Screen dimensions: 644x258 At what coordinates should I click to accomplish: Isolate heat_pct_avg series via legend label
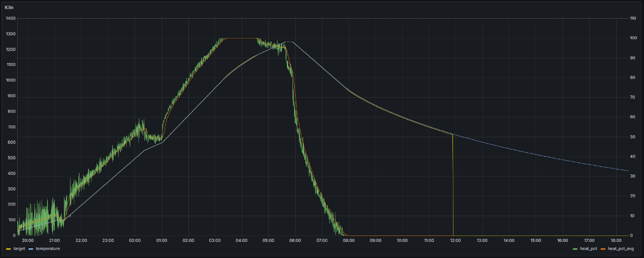pyautogui.click(x=621, y=249)
